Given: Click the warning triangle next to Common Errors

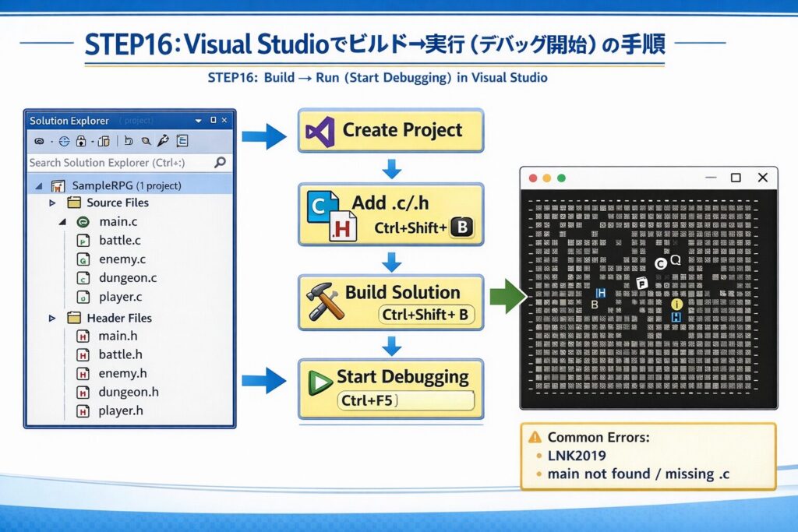Looking at the screenshot, I should click(535, 437).
